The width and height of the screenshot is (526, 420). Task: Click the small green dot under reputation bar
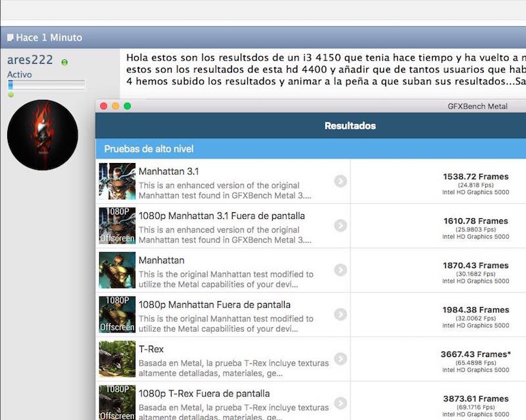[x=11, y=95]
